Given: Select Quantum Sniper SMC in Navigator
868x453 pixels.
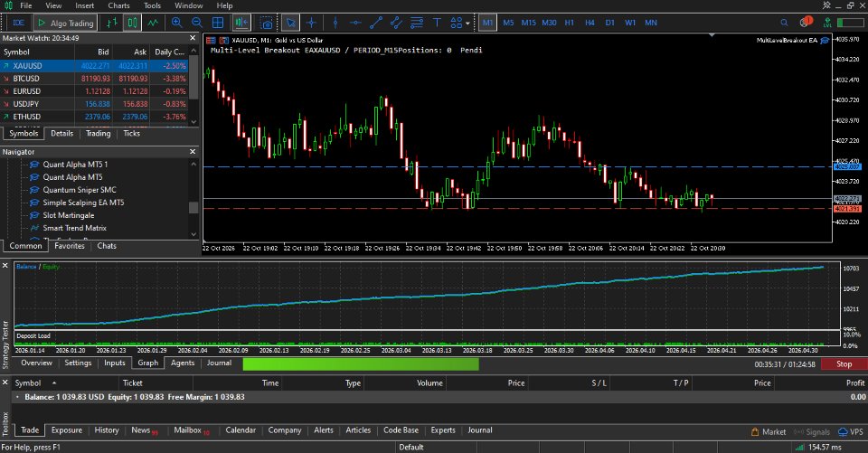Looking at the screenshot, I should coord(80,190).
